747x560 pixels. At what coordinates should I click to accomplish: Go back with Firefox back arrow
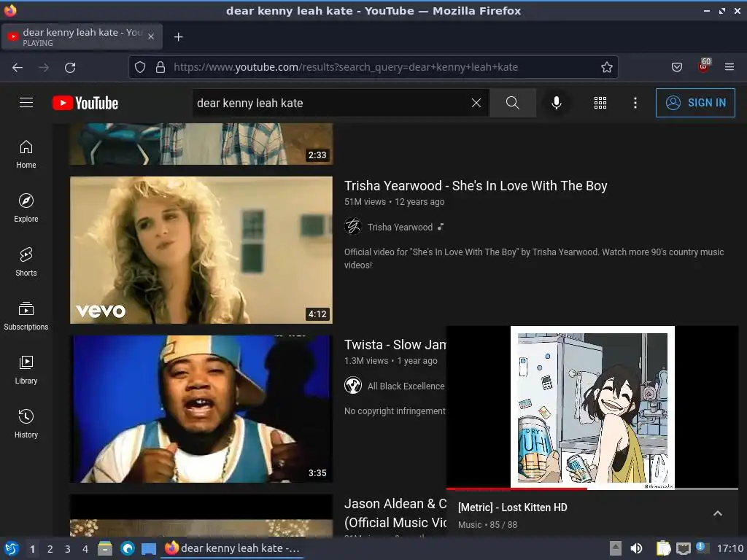pos(18,68)
